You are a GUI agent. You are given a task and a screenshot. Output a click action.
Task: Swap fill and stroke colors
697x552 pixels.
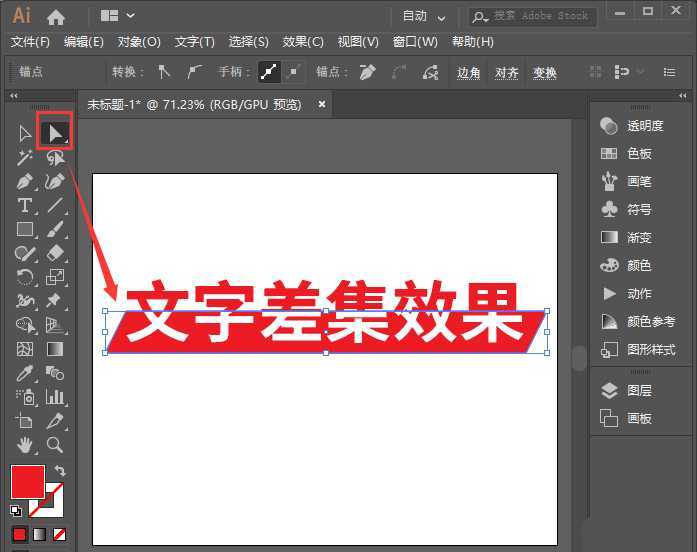point(60,470)
